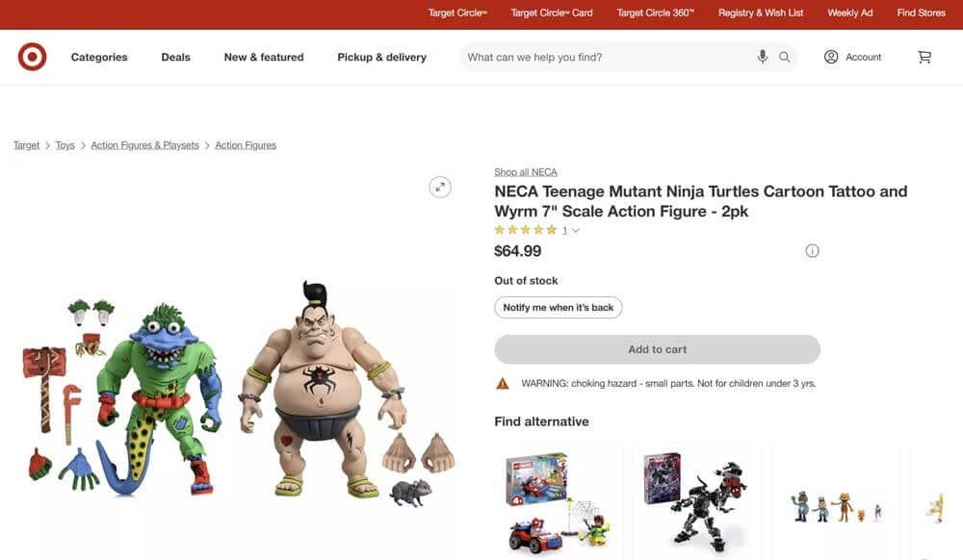The width and height of the screenshot is (963, 560).
Task: Click the info icon beside the price
Action: click(x=812, y=250)
